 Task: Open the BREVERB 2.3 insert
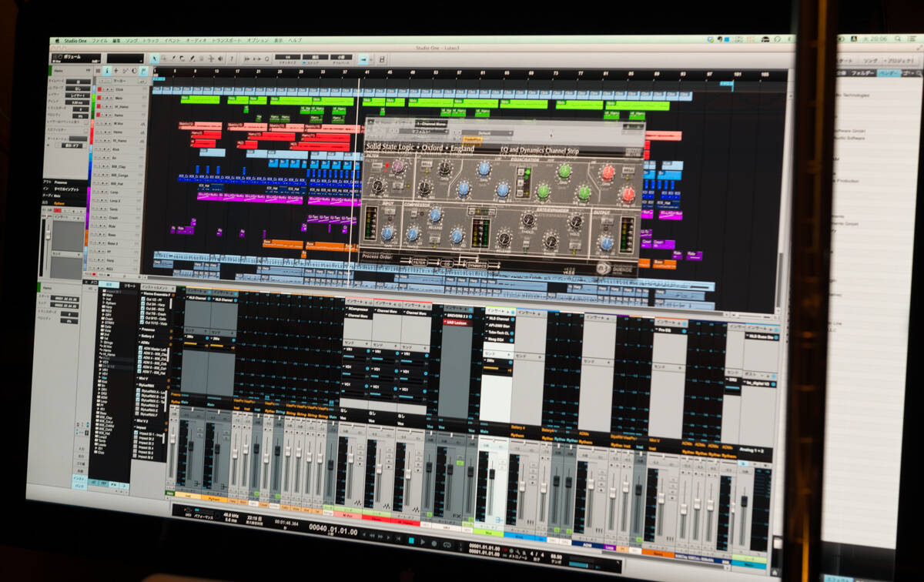coord(457,316)
